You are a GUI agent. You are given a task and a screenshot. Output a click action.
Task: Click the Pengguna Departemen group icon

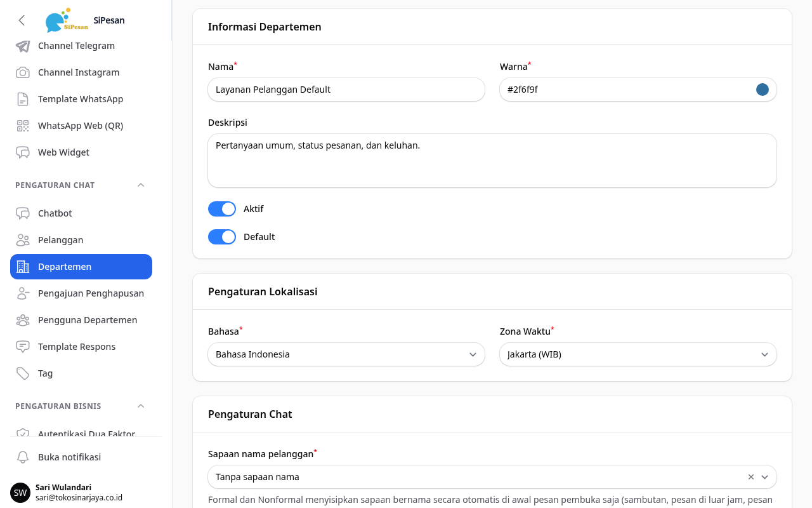tap(23, 320)
